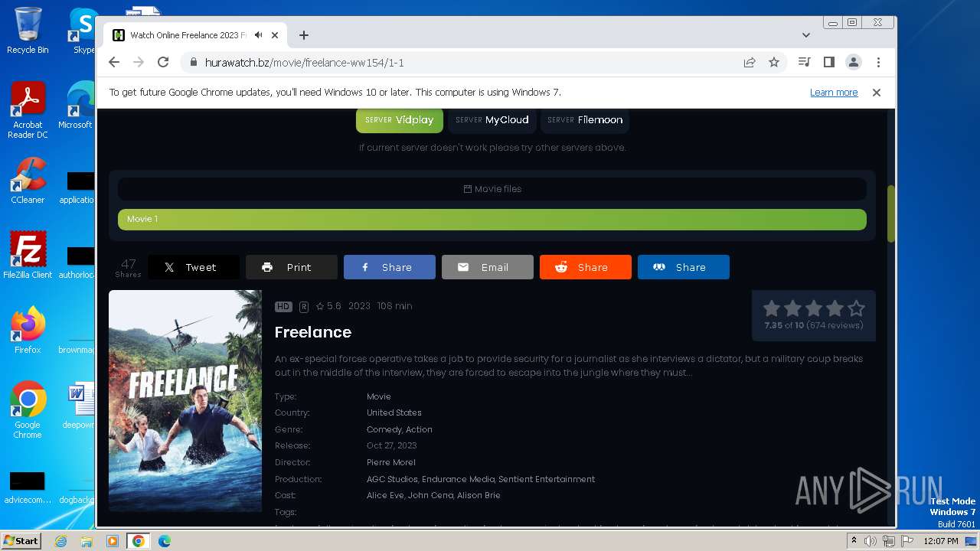
Task: Open the Learn more link
Action: tap(834, 93)
